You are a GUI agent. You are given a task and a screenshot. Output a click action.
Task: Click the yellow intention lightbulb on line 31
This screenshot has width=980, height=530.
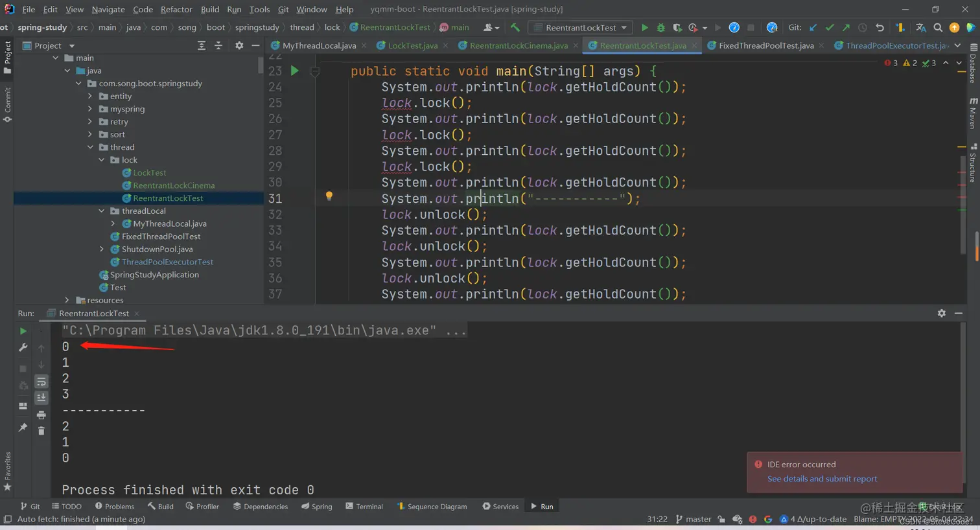tap(329, 196)
